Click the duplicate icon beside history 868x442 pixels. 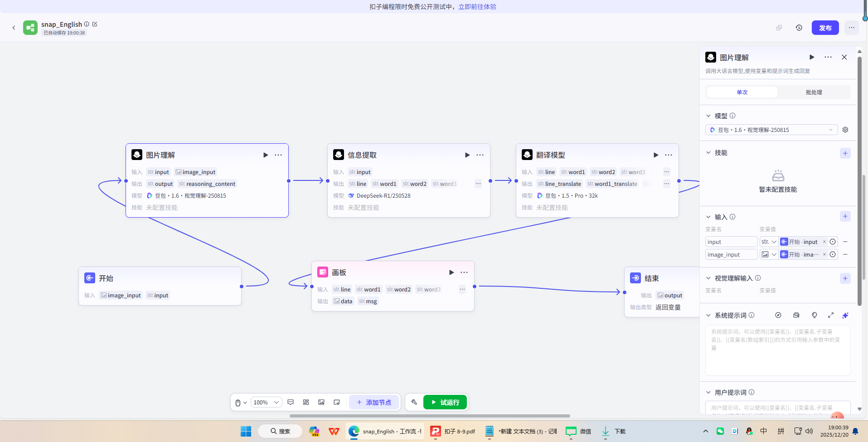[779, 28]
